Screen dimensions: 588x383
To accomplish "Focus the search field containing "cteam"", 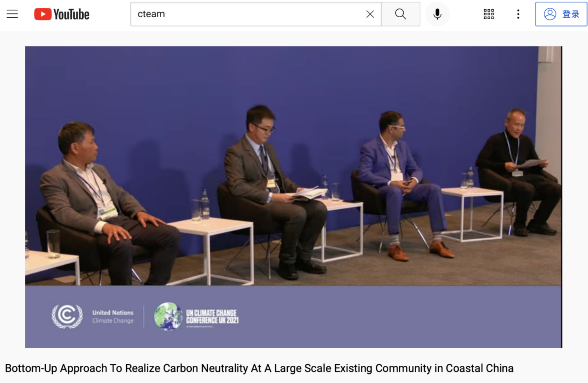I will pos(247,14).
